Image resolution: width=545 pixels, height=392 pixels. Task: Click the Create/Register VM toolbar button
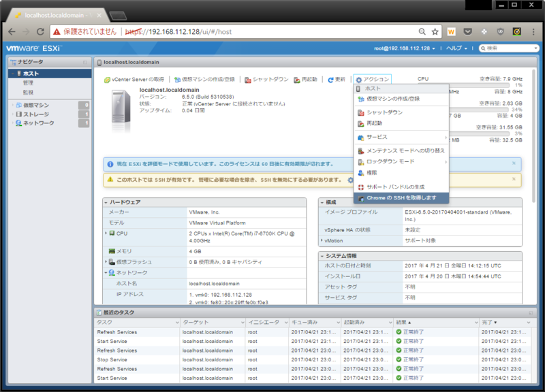tap(204, 80)
